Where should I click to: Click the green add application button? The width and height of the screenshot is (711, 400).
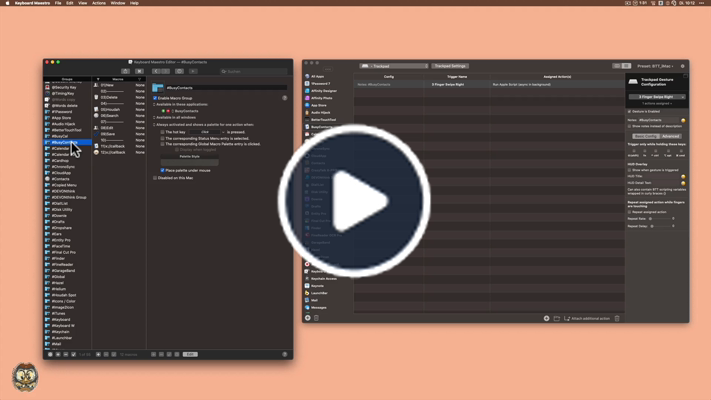click(x=163, y=111)
